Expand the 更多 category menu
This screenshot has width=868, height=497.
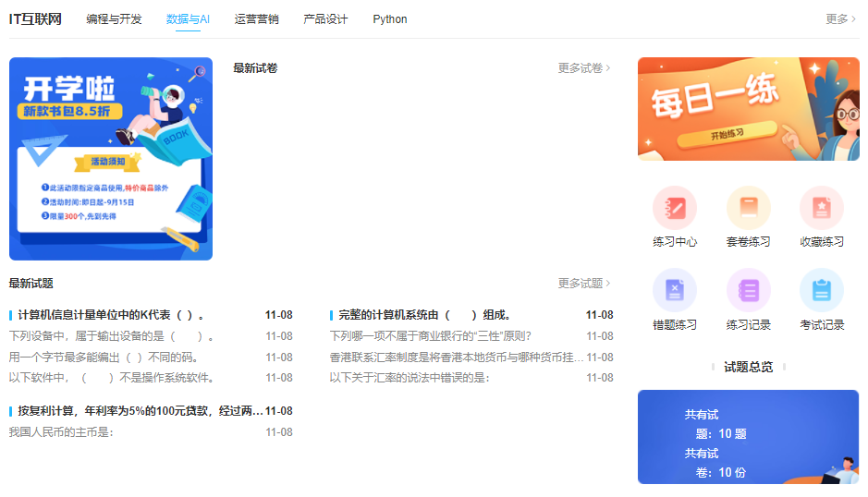click(x=840, y=19)
